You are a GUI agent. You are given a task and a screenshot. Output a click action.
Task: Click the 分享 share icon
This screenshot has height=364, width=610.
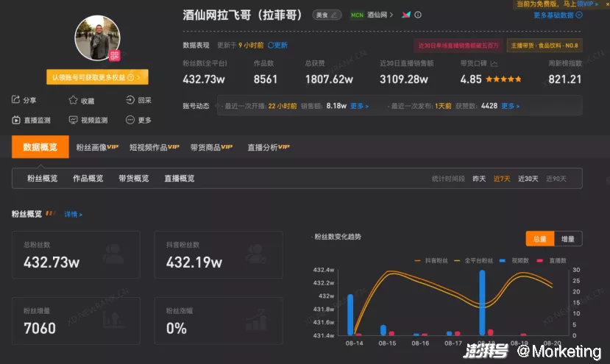click(16, 101)
